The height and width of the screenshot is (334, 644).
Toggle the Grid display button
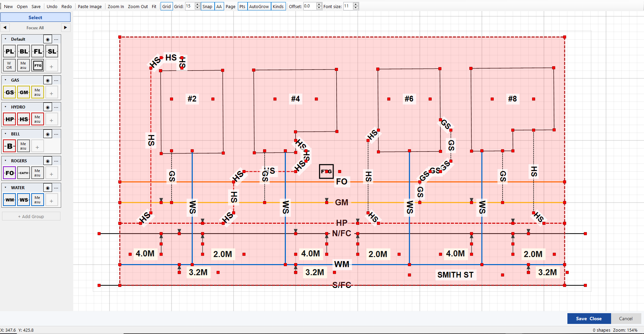click(x=167, y=6)
